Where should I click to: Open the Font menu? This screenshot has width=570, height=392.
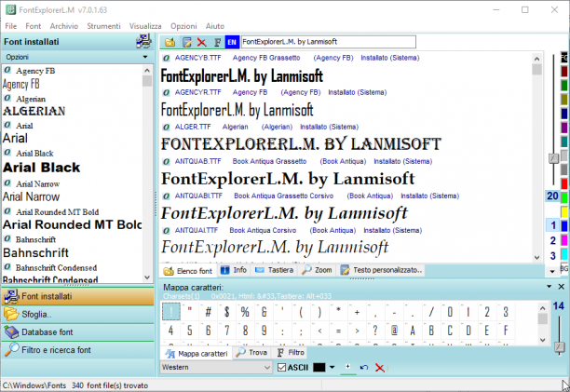point(34,26)
